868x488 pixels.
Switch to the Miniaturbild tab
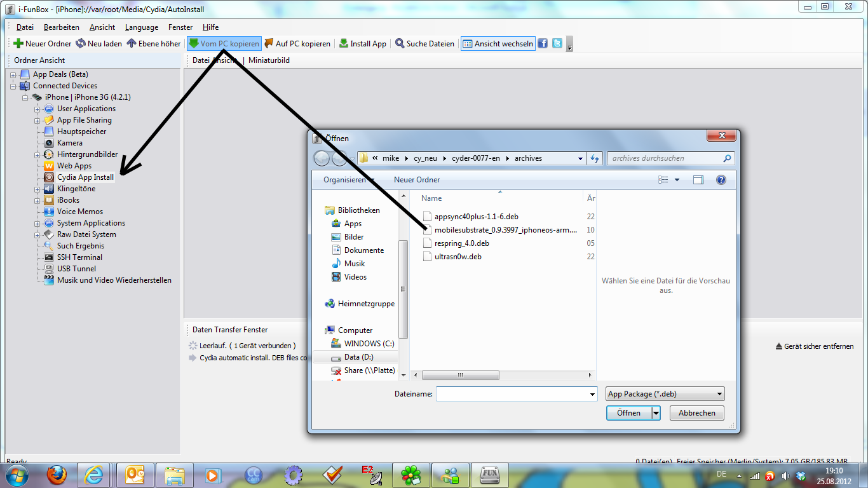269,60
